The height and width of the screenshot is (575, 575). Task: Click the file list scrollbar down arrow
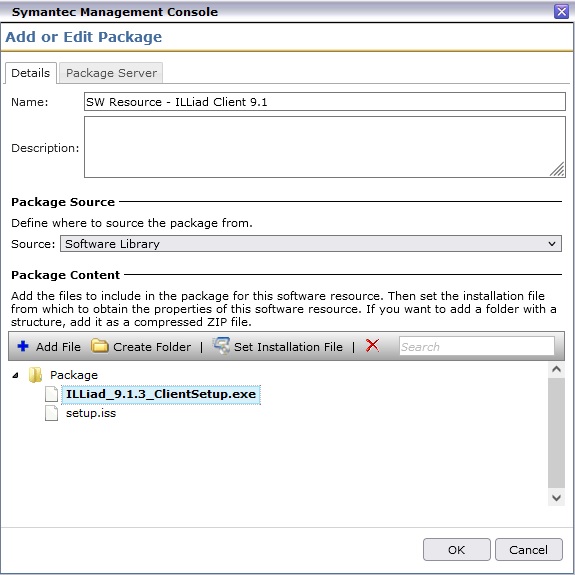556,498
